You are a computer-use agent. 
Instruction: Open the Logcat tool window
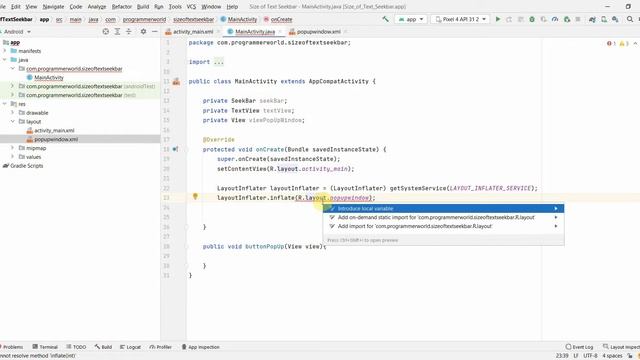(x=130, y=347)
